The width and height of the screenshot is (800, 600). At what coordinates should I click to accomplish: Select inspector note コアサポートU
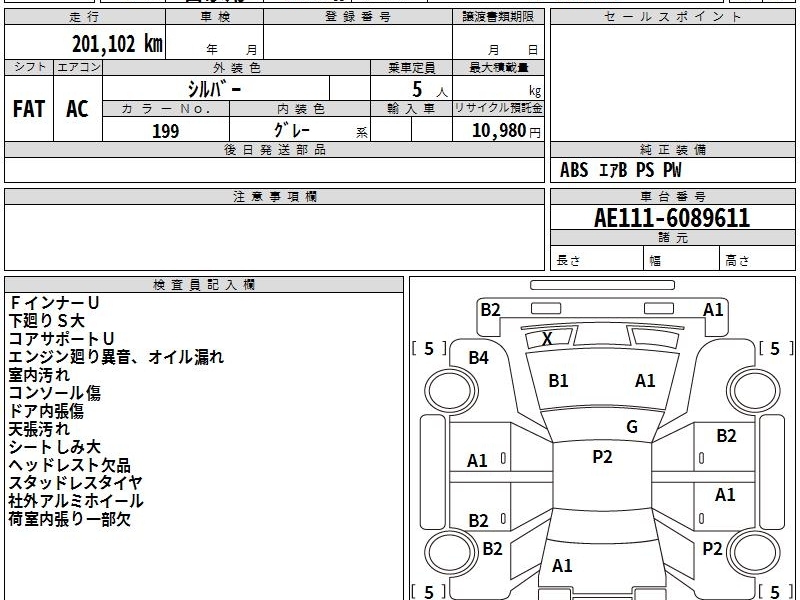(61, 339)
